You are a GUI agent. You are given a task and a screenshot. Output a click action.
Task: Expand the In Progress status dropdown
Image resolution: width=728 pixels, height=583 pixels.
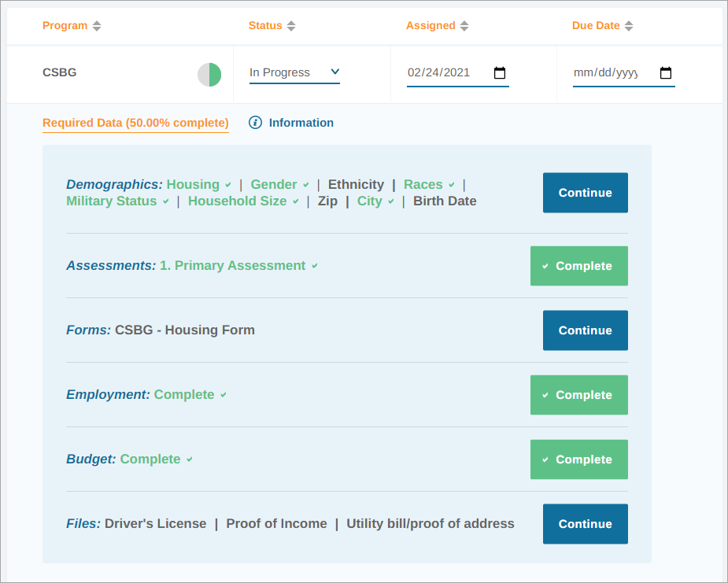[294, 72]
